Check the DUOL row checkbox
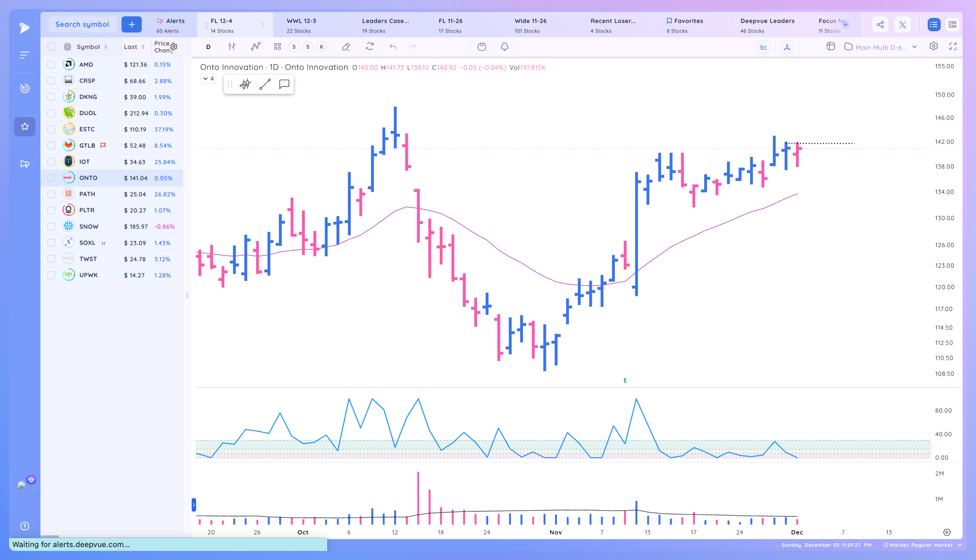The height and width of the screenshot is (560, 976). click(x=51, y=113)
